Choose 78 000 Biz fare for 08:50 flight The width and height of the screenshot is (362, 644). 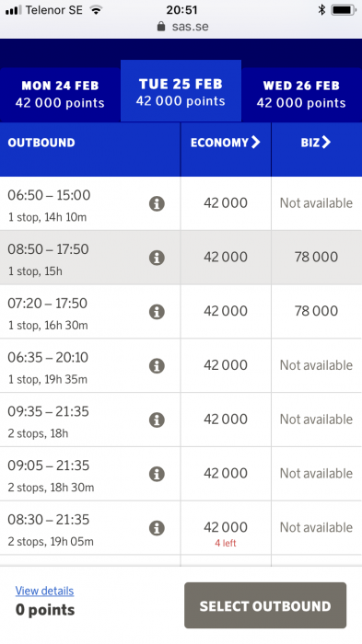pyautogui.click(x=316, y=257)
